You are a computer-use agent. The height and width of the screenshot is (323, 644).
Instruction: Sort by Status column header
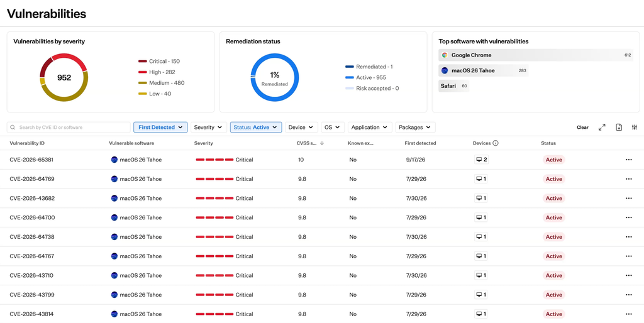tap(548, 143)
